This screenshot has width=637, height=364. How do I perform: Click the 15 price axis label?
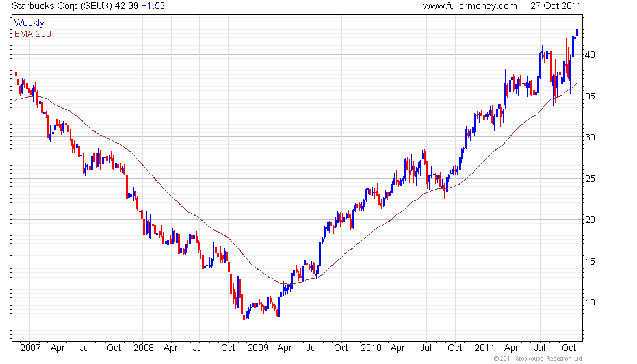click(x=590, y=261)
